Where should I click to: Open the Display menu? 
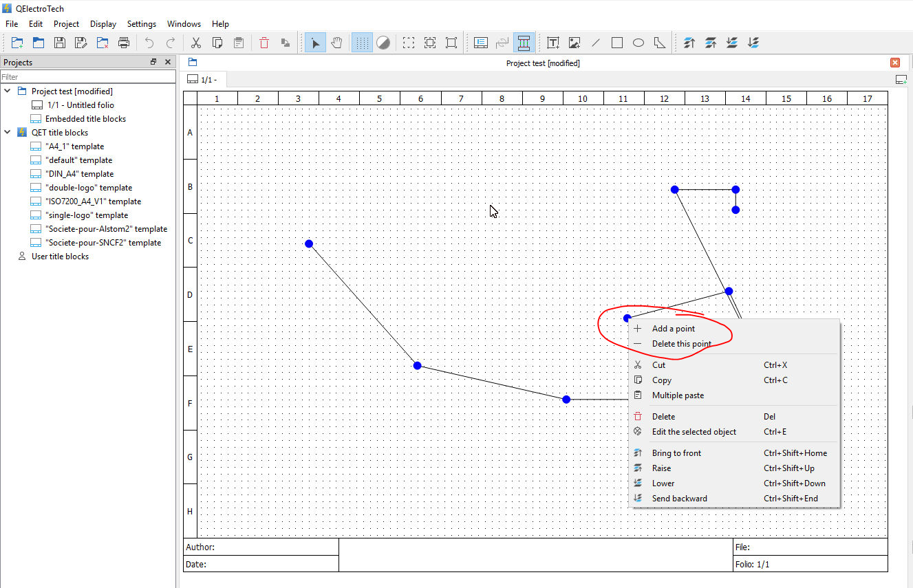click(x=103, y=23)
